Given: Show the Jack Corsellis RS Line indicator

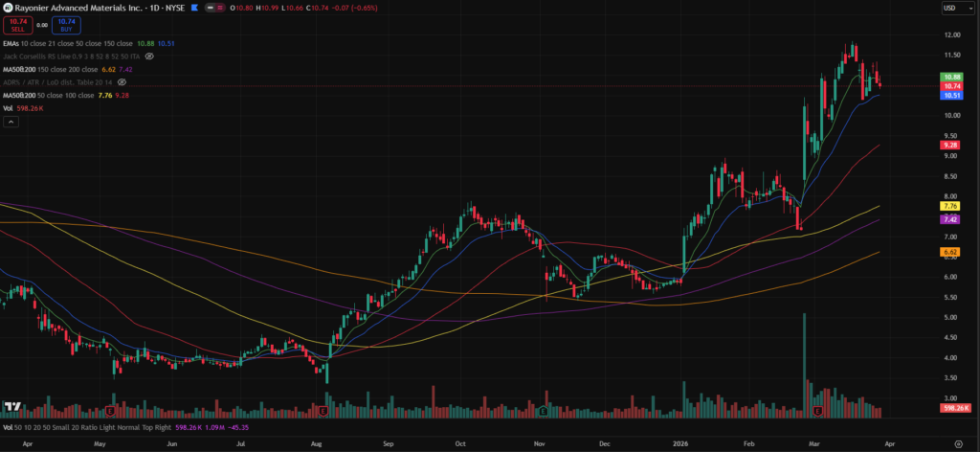Looking at the screenshot, I should pos(149,56).
